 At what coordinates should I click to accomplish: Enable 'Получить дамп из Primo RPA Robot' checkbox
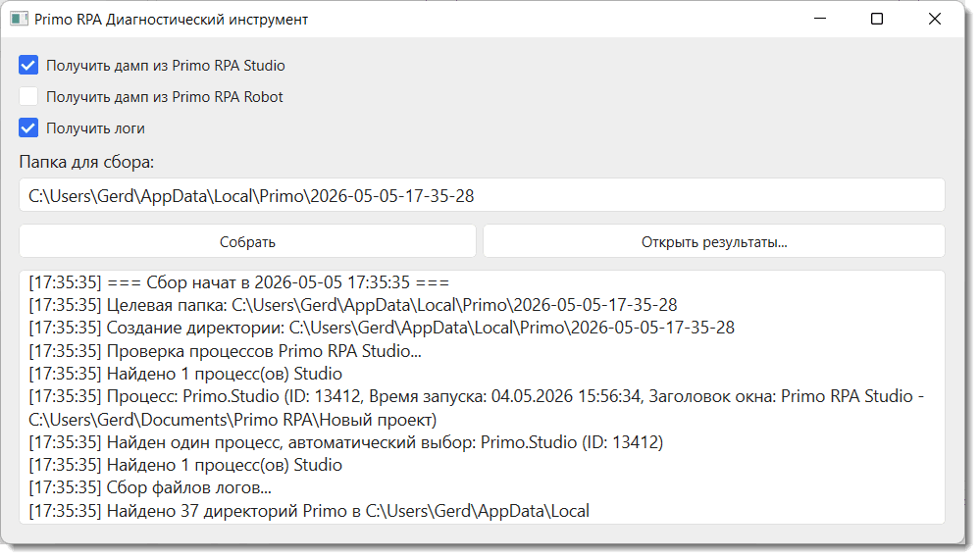click(28, 97)
